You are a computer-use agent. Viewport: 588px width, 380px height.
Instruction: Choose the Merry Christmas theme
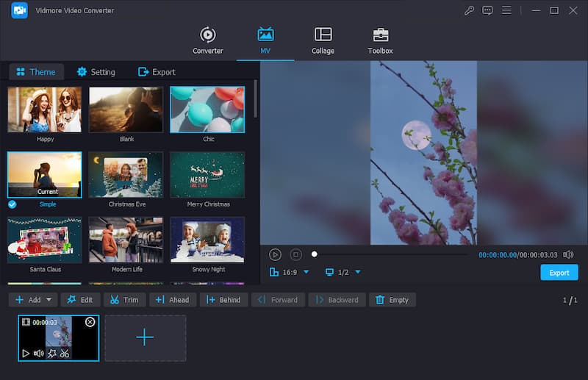(207, 175)
